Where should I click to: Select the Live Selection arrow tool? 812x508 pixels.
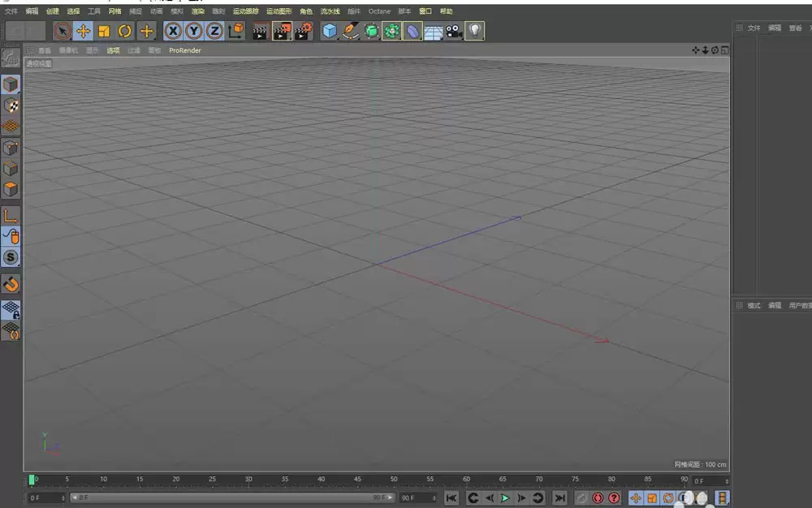[62, 31]
